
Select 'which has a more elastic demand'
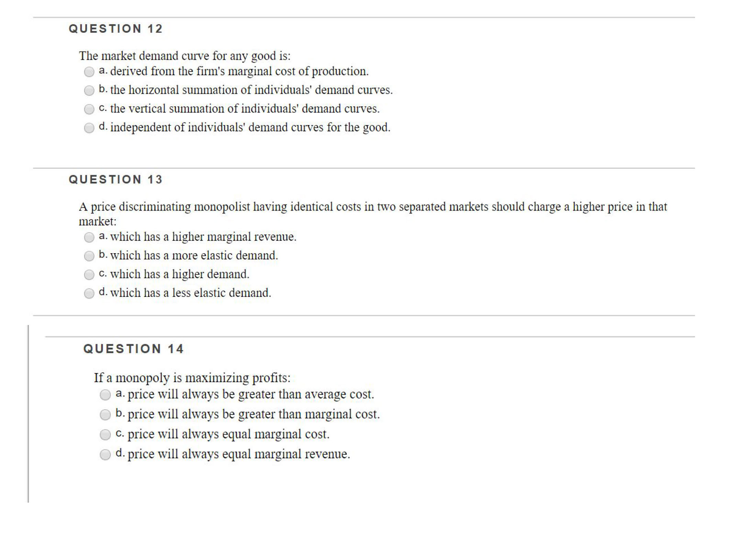pos(89,256)
